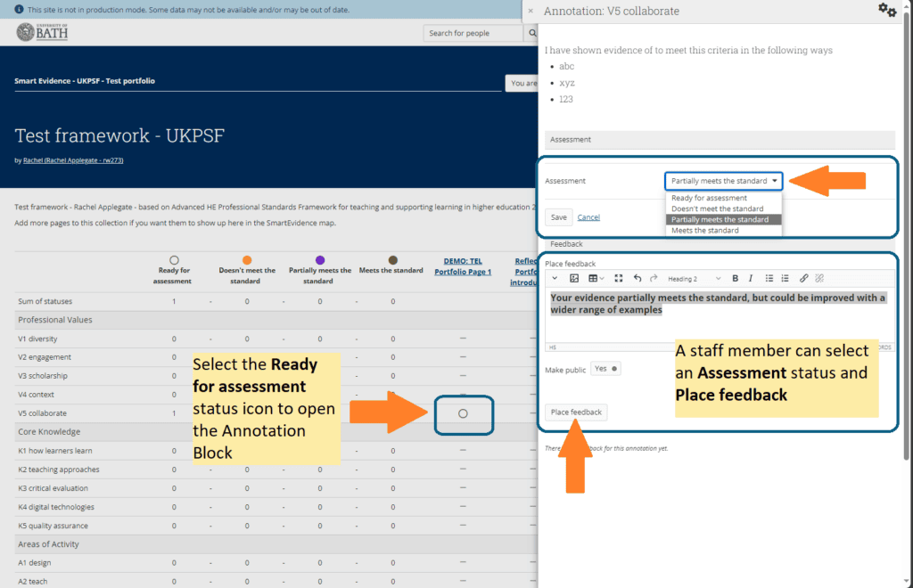Apply bold formatting in feedback editor
Image resolution: width=913 pixels, height=588 pixels.
pos(735,279)
